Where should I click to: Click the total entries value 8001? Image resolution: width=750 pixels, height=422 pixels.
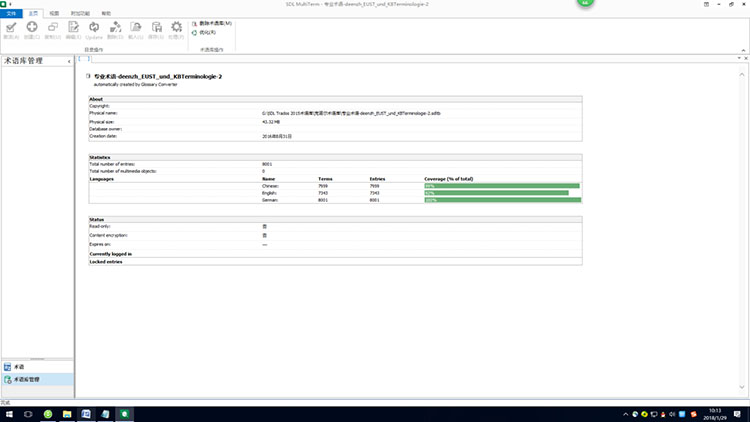point(267,164)
